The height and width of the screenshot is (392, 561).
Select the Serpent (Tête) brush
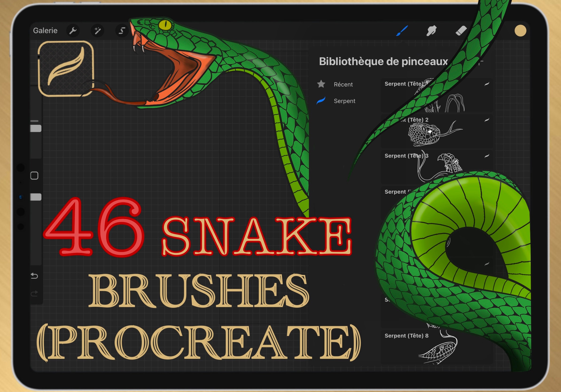437,95
